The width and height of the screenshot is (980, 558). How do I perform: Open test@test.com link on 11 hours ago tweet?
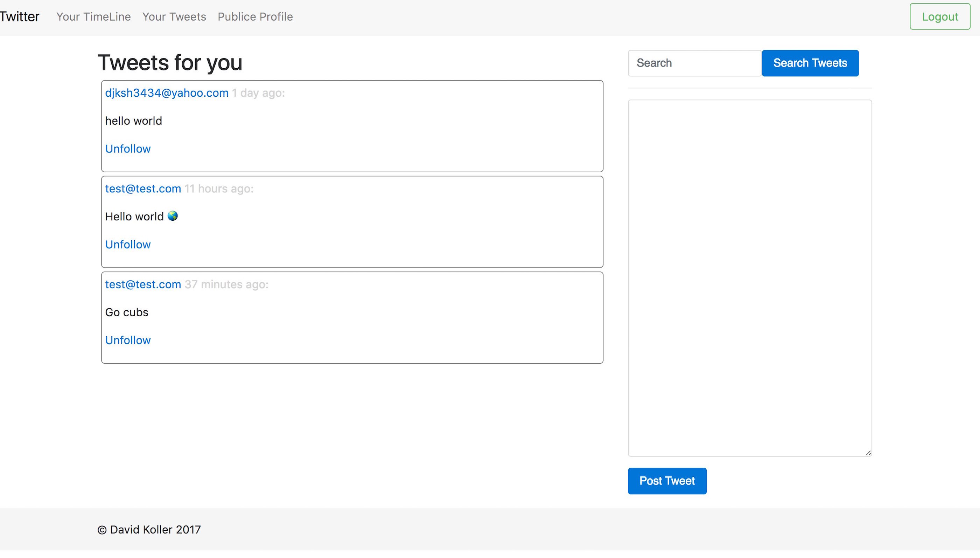pos(143,188)
